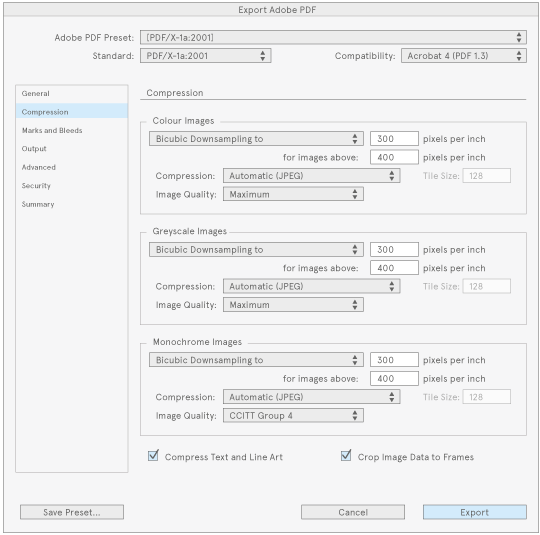Open Greyscale Images downsampling method dropdown

tap(256, 249)
